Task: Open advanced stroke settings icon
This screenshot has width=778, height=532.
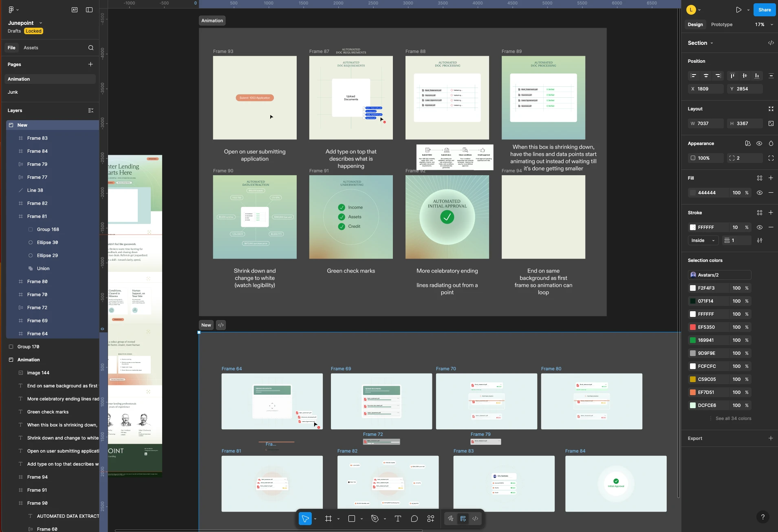Action: pyautogui.click(x=760, y=240)
